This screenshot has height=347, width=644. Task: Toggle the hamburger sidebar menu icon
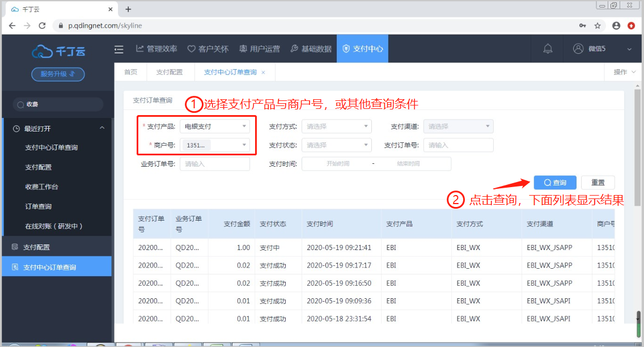click(x=118, y=49)
